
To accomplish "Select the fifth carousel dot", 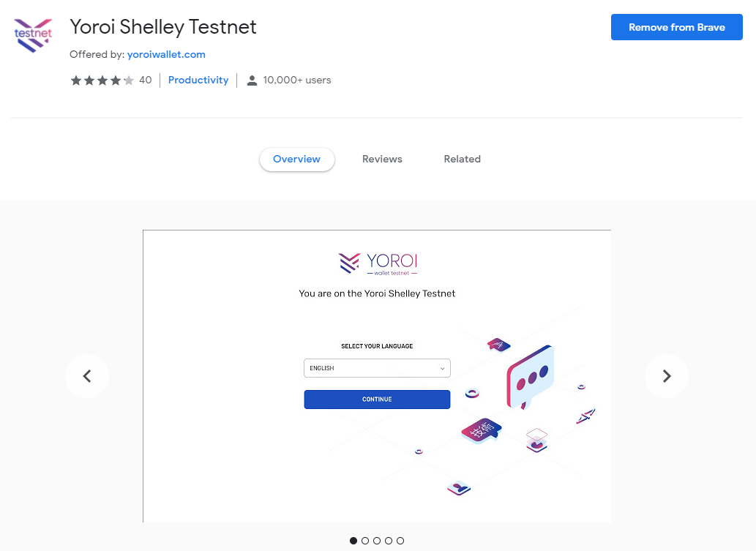I will click(x=400, y=541).
